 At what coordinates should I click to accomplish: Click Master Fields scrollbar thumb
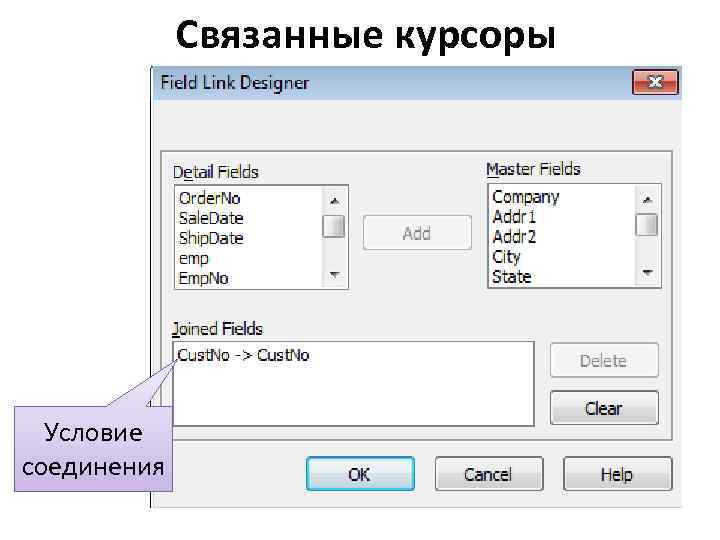pos(647,225)
